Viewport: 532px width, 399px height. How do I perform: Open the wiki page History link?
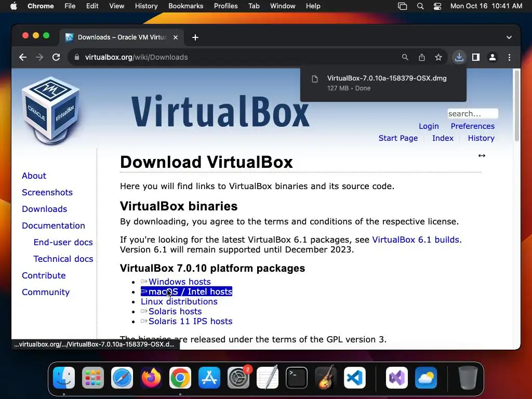[x=481, y=138]
